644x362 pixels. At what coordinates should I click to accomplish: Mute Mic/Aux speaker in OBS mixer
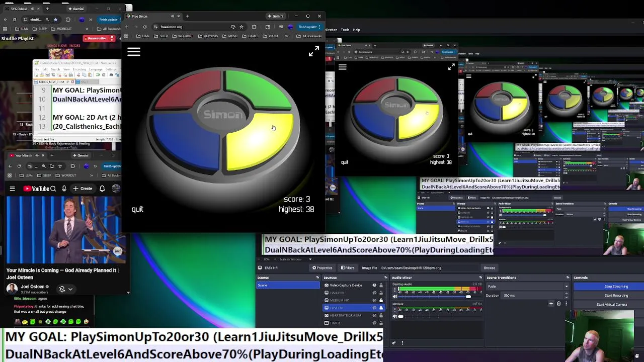394,316
